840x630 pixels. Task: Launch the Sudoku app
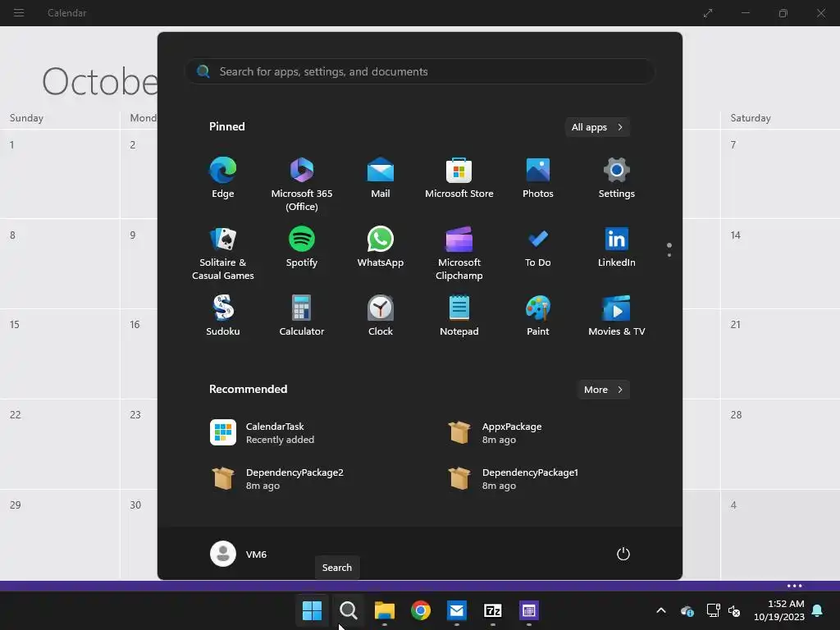[223, 316]
